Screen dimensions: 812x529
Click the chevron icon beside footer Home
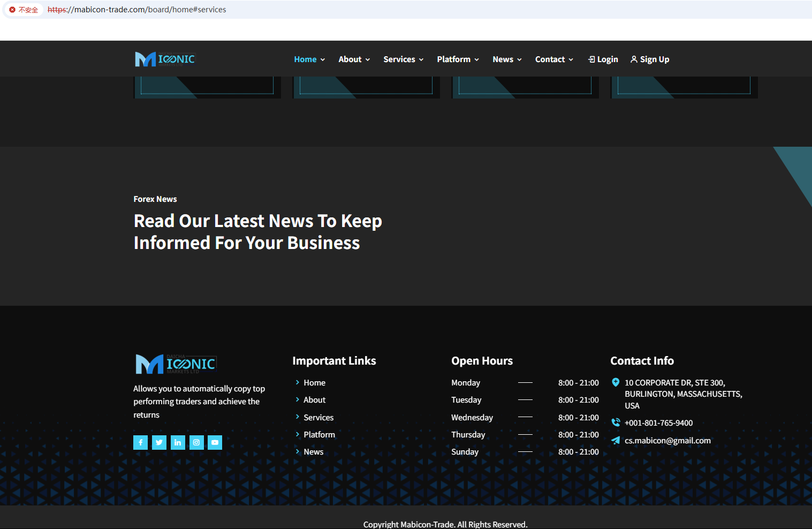[x=298, y=382]
